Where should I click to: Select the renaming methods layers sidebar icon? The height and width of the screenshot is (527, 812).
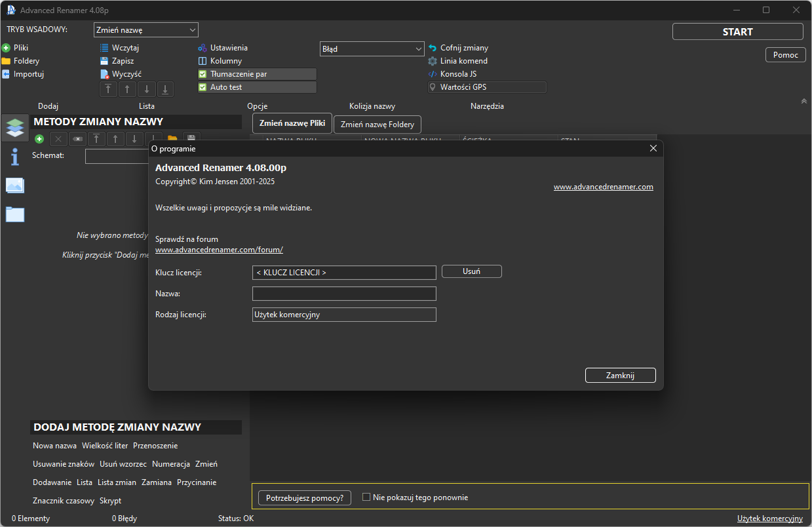(x=15, y=128)
